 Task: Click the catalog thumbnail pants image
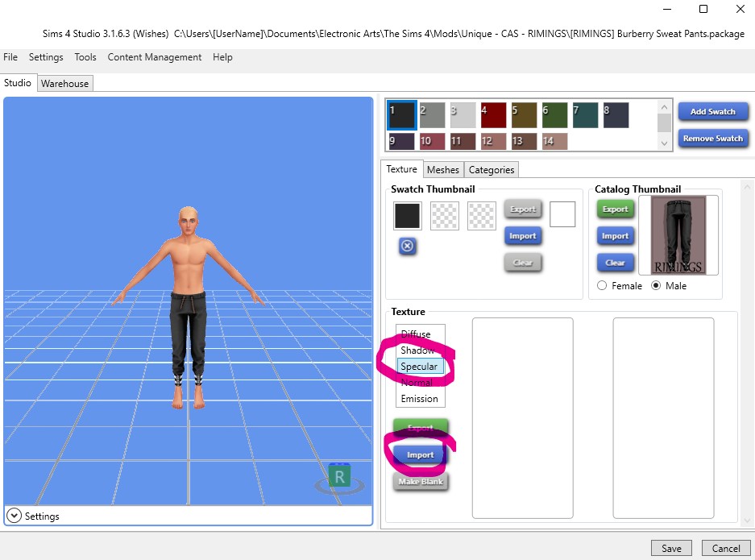[x=678, y=235]
